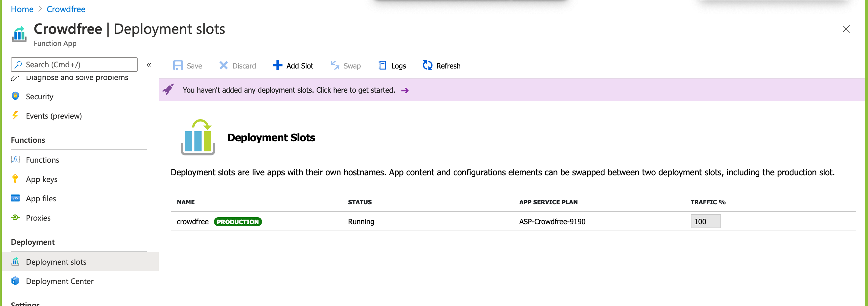Click the APP SERVICE PLAN column header
868x306 pixels.
coord(548,202)
